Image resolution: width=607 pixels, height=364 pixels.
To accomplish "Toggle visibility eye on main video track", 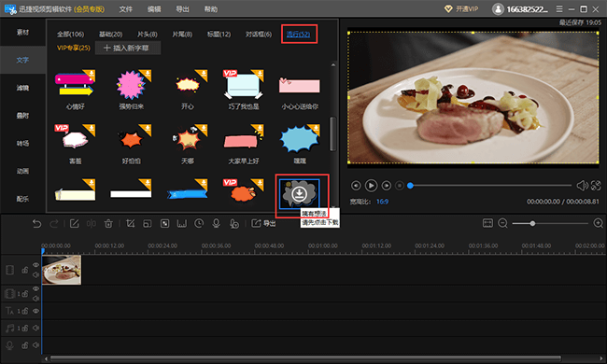I will tap(35, 265).
